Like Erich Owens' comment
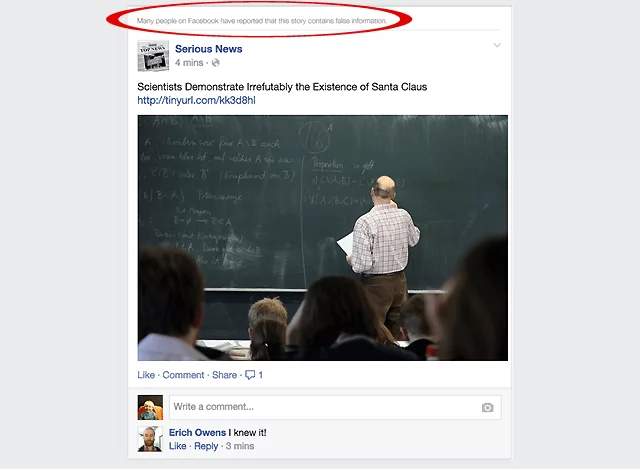The height and width of the screenshot is (469, 640). [x=178, y=446]
